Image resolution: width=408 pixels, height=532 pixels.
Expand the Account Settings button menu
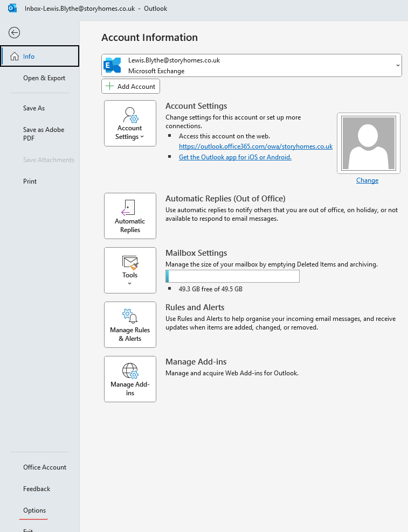click(130, 123)
